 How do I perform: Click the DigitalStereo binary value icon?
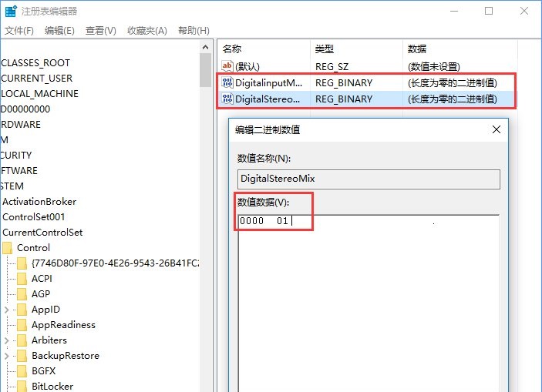coord(227,99)
